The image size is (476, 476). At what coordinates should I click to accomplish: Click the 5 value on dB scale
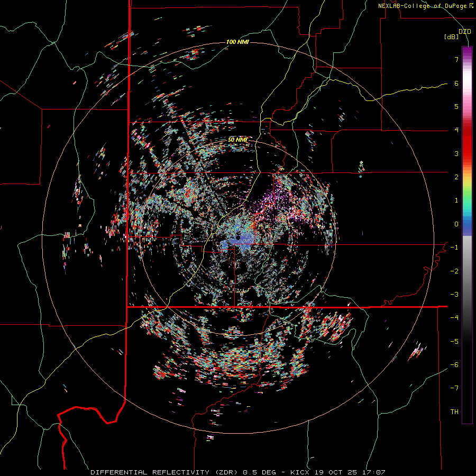pos(456,106)
